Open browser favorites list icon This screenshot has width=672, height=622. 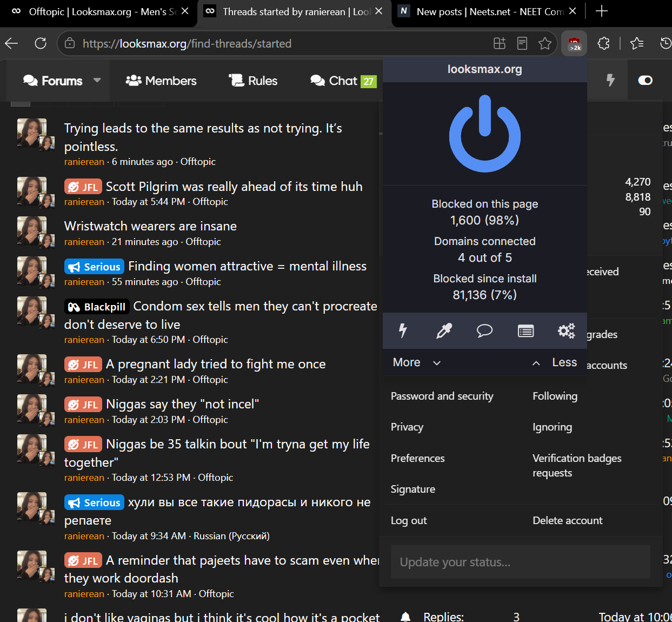tap(637, 43)
